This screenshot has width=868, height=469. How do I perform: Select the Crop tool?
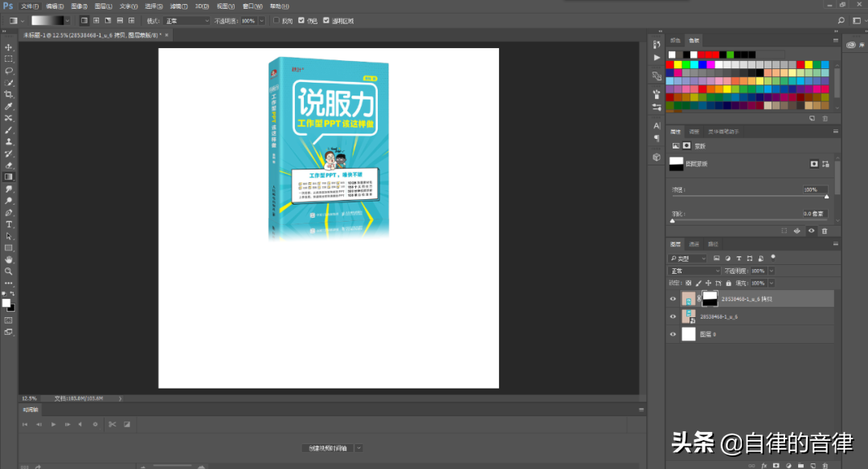[x=8, y=95]
